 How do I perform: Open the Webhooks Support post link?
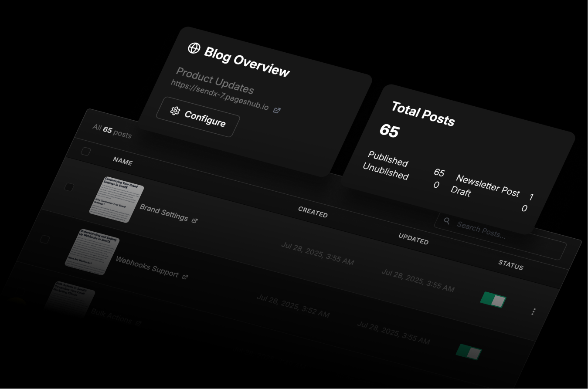tap(147, 267)
